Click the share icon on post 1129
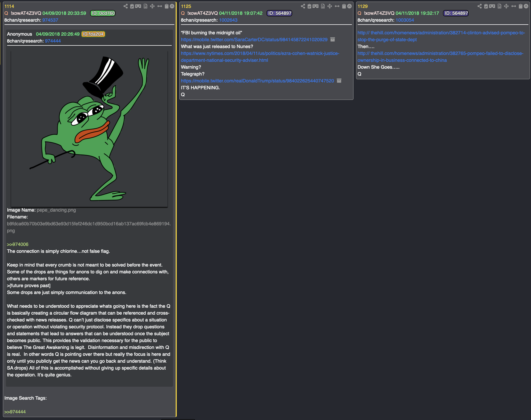 click(479, 6)
